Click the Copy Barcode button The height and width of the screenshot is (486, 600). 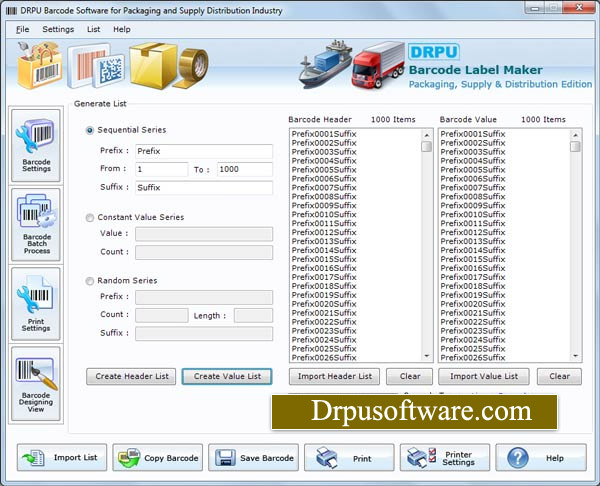click(x=158, y=457)
